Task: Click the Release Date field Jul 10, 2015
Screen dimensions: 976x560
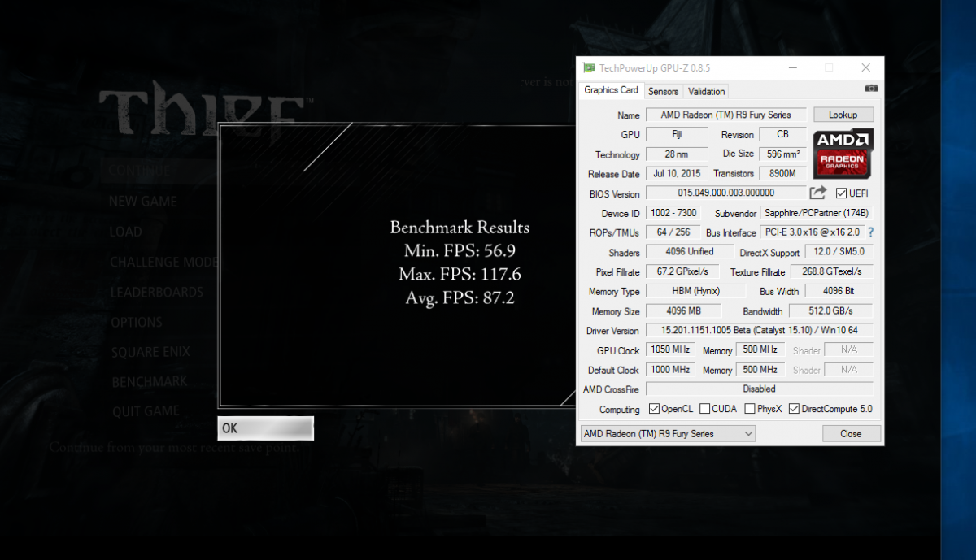Action: [677, 174]
